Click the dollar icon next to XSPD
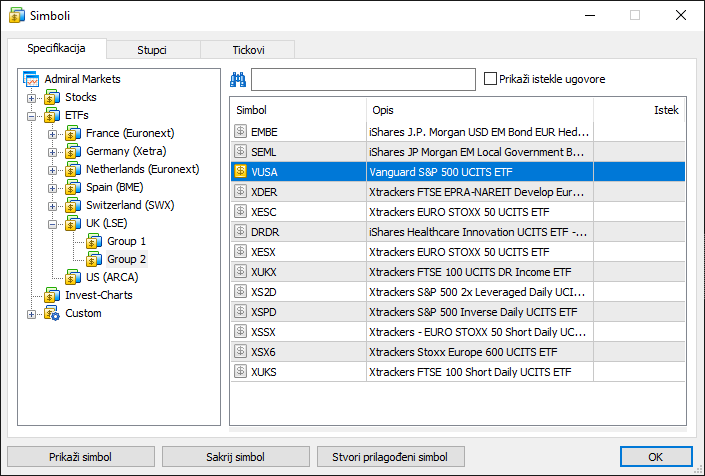 click(x=241, y=311)
